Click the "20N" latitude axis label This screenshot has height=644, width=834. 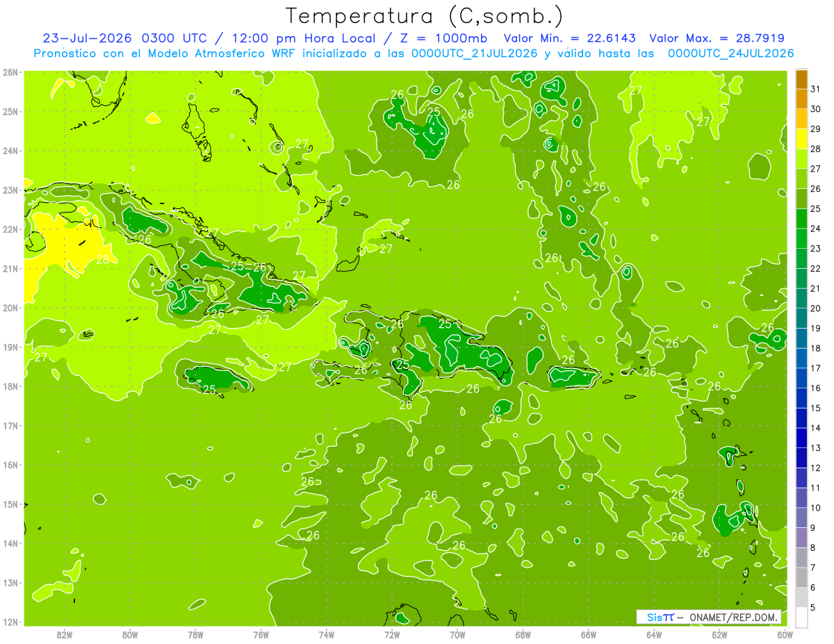[x=10, y=308]
